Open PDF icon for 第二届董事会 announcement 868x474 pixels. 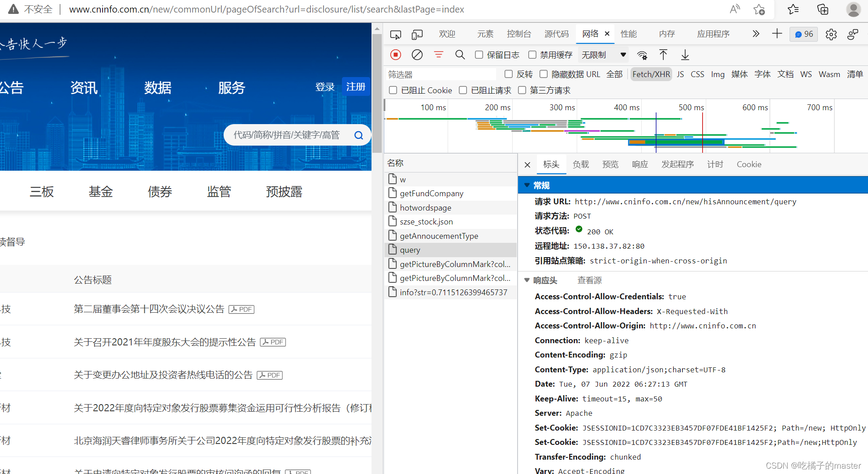(x=242, y=309)
